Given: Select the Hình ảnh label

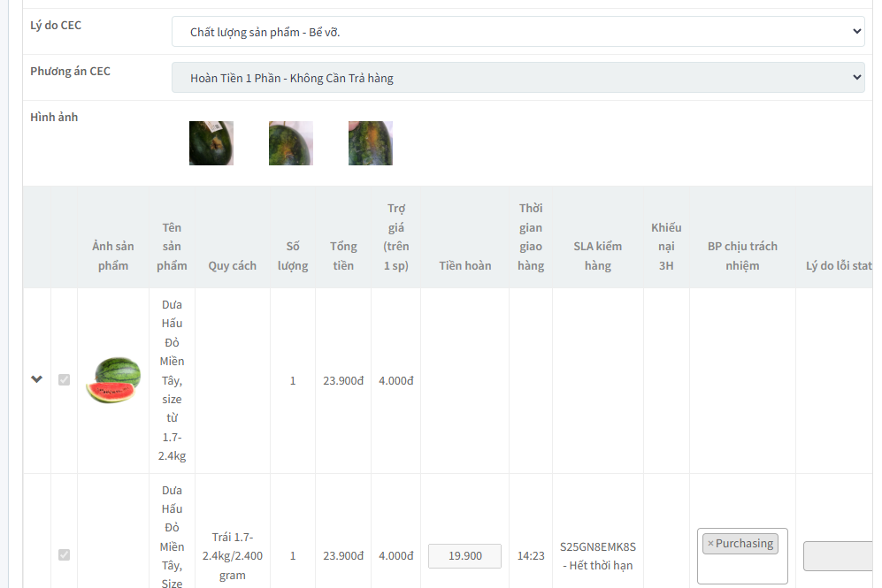Looking at the screenshot, I should pyautogui.click(x=54, y=117).
